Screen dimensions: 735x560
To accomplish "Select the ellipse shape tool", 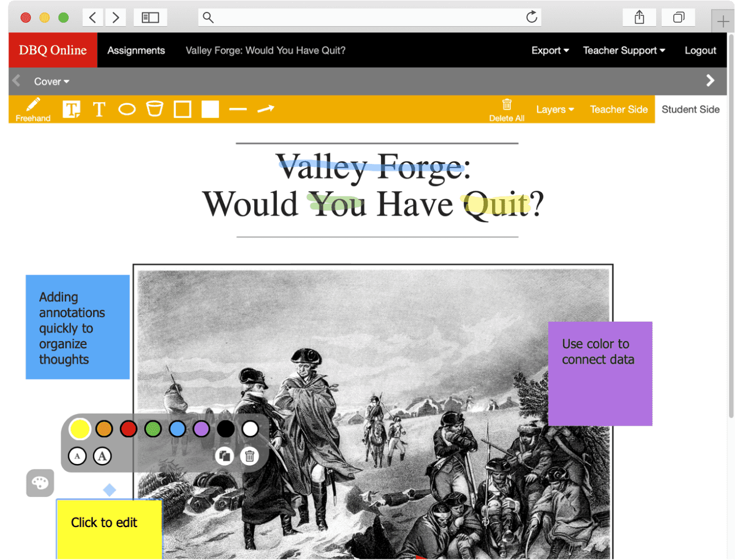I will click(127, 109).
